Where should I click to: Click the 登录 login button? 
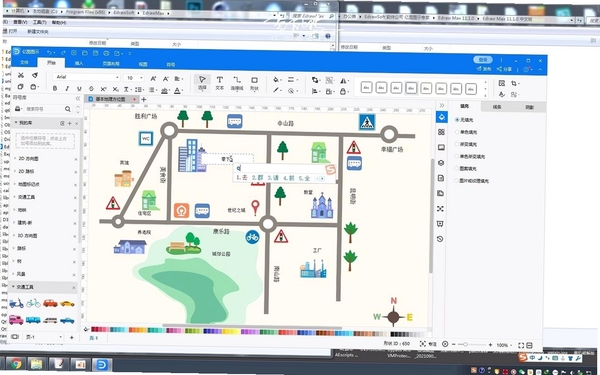483,60
